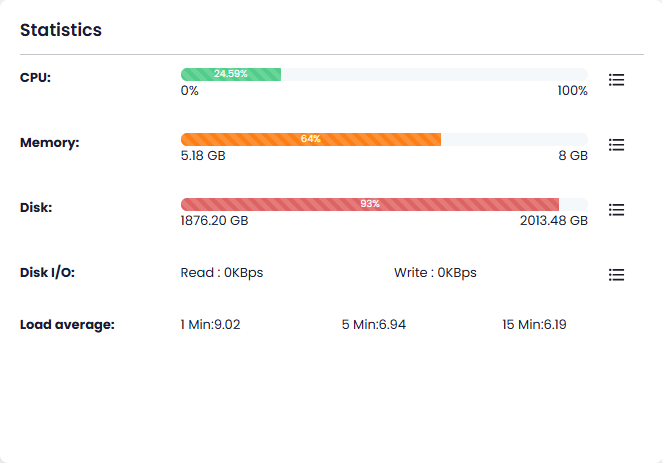Click the 5 Min load average value
662x463 pixels.
[x=374, y=324]
